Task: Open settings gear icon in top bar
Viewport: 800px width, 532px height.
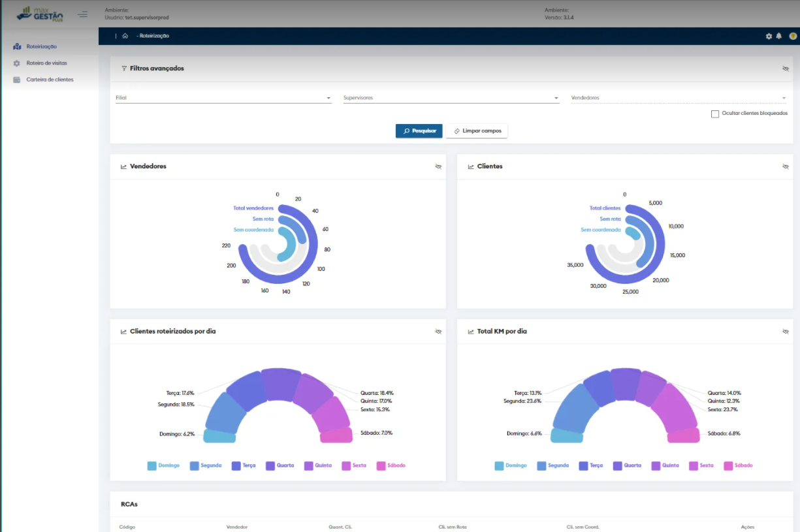Action: [769, 36]
